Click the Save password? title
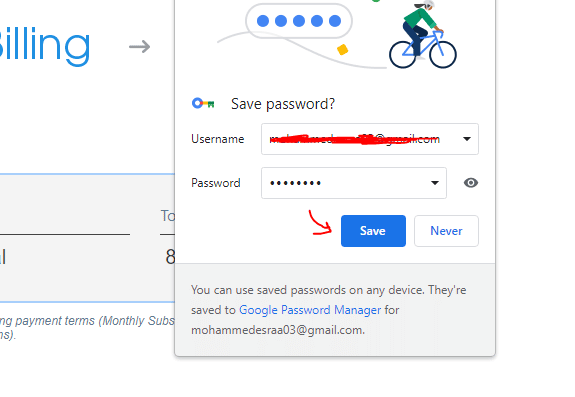575x397 pixels. [283, 104]
